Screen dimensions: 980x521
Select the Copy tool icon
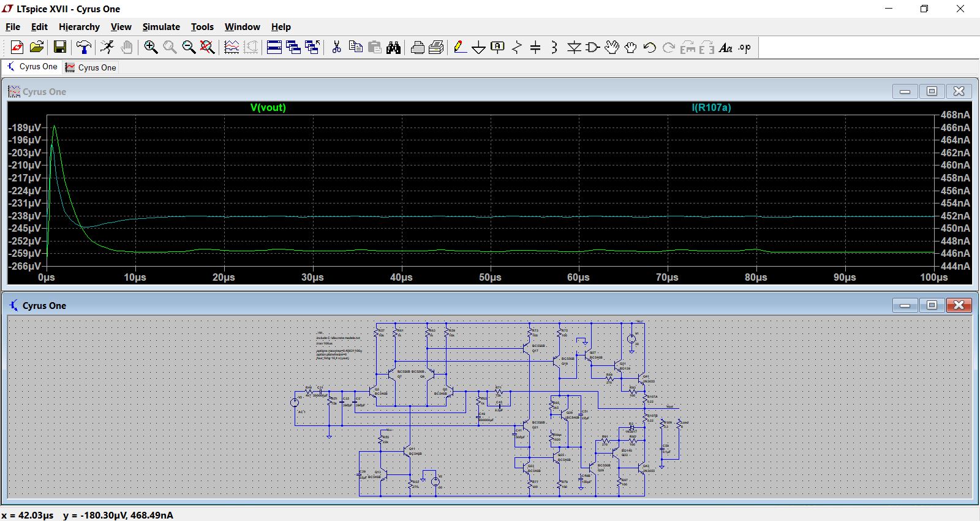pyautogui.click(x=355, y=47)
